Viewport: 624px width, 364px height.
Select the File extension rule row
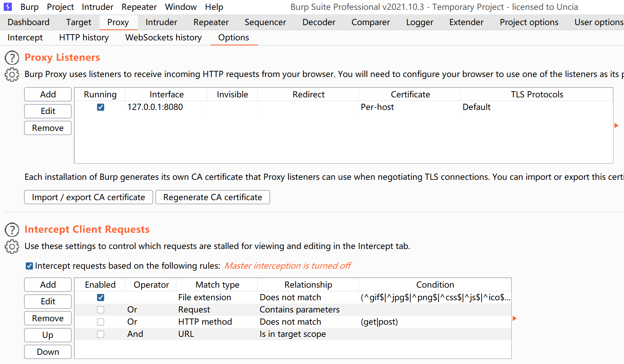tap(293, 298)
